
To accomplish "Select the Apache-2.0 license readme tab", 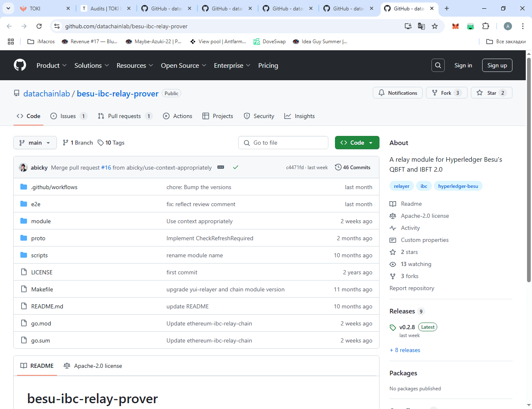I will [x=93, y=366].
